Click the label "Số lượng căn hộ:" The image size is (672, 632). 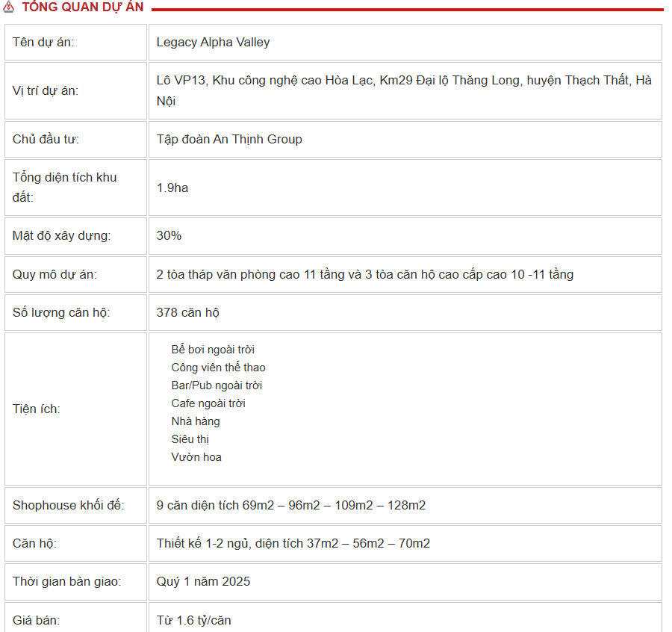point(61,312)
